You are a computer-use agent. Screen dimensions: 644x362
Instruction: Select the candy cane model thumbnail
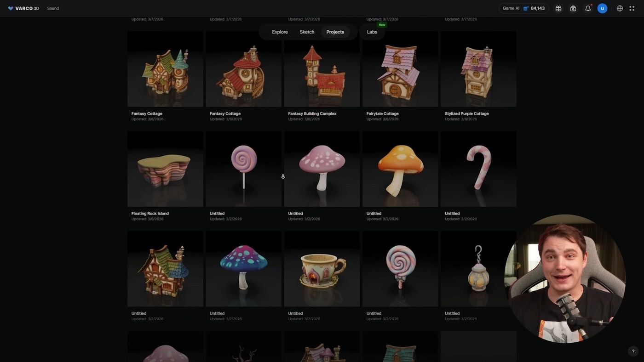(x=478, y=169)
